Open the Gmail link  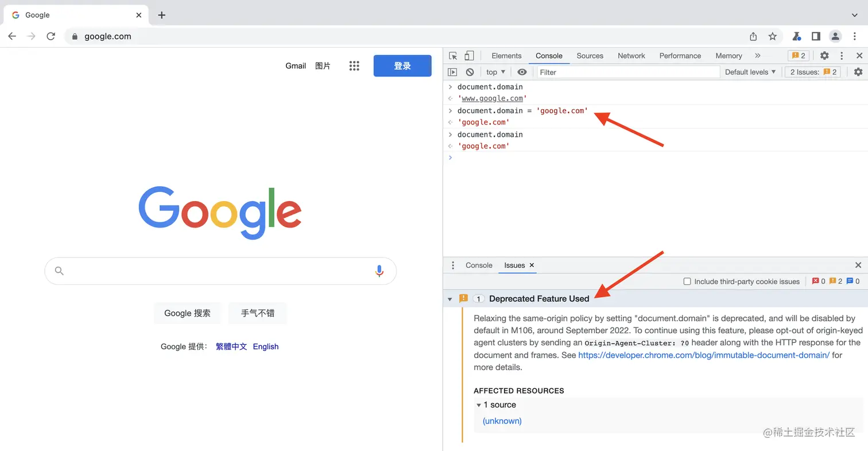pyautogui.click(x=296, y=66)
